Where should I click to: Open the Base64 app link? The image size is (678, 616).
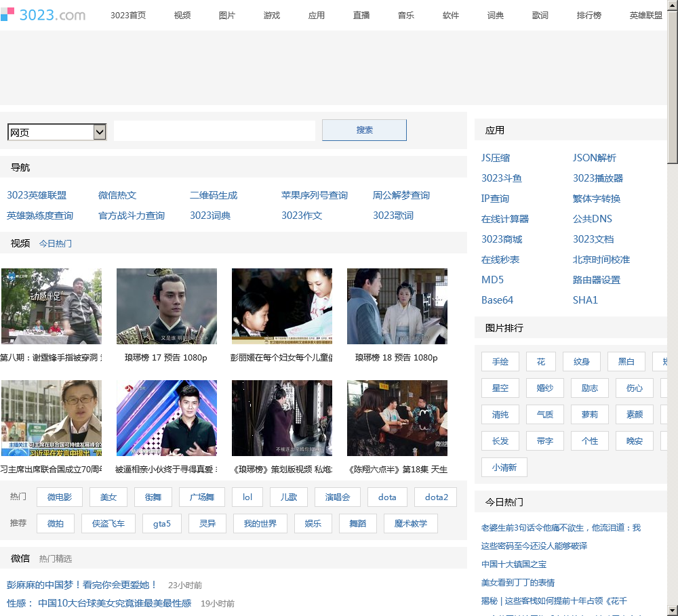(x=497, y=300)
